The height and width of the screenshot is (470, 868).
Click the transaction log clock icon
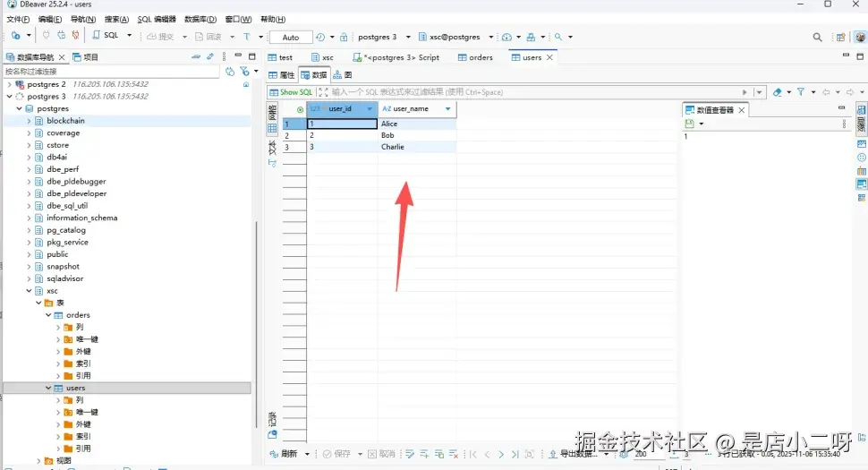pyautogui.click(x=320, y=37)
